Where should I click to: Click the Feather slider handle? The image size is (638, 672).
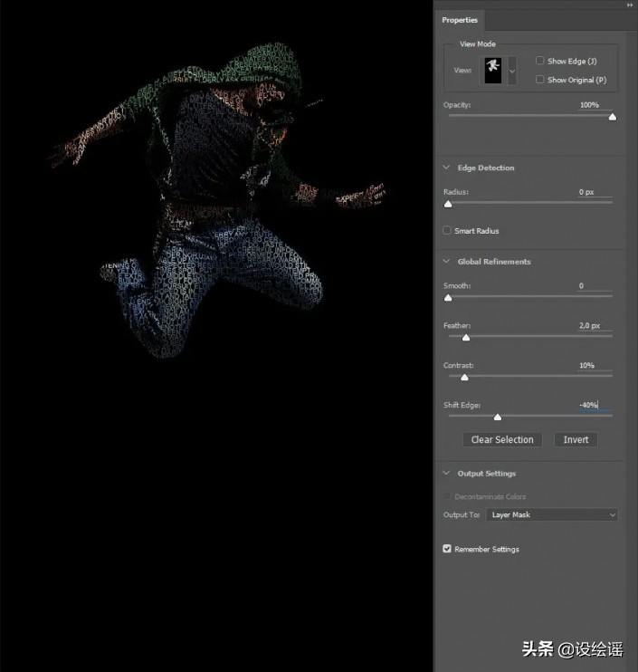coord(466,338)
